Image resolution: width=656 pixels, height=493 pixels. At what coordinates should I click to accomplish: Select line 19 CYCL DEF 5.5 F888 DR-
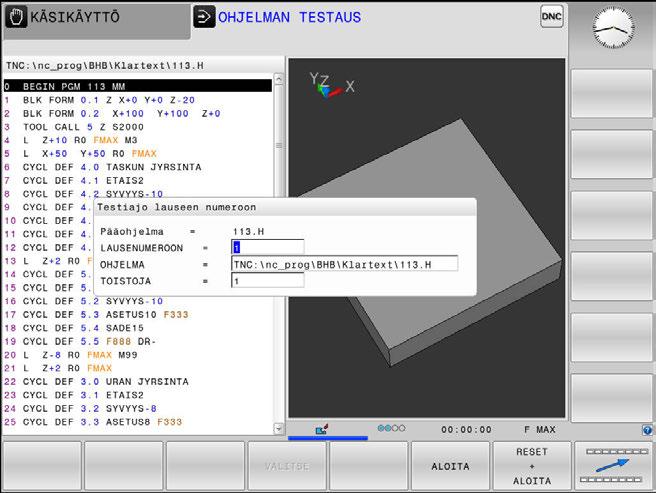[138, 341]
